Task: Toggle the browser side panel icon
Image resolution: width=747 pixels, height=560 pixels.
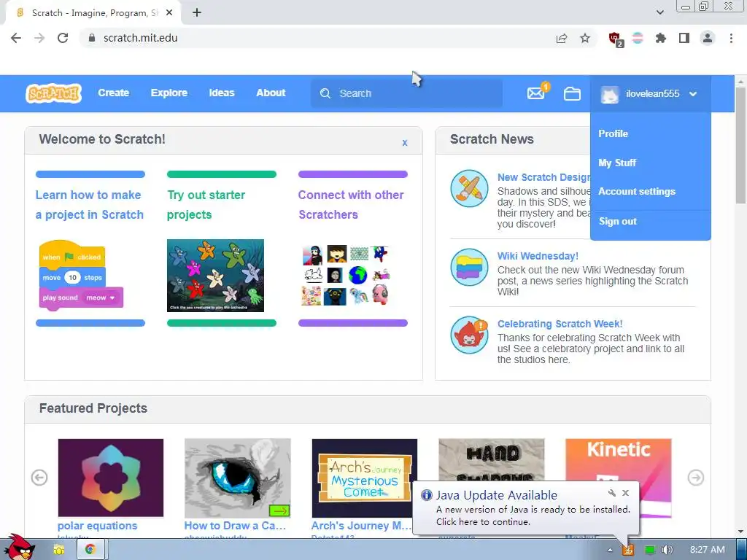Action: click(x=684, y=38)
